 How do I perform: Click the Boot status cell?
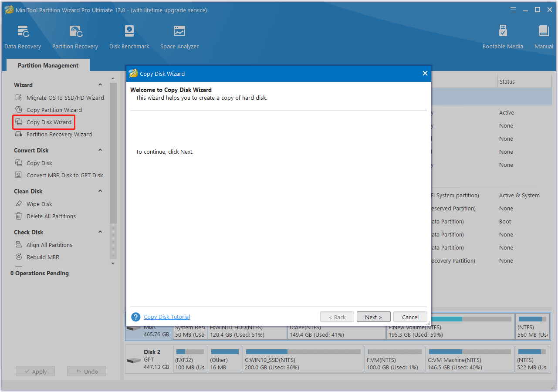505,221
